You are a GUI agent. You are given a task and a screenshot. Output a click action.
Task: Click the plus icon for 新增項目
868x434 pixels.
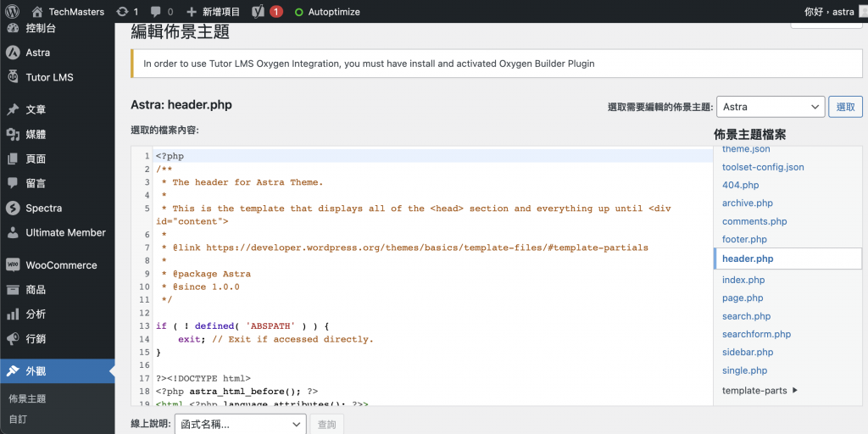192,11
